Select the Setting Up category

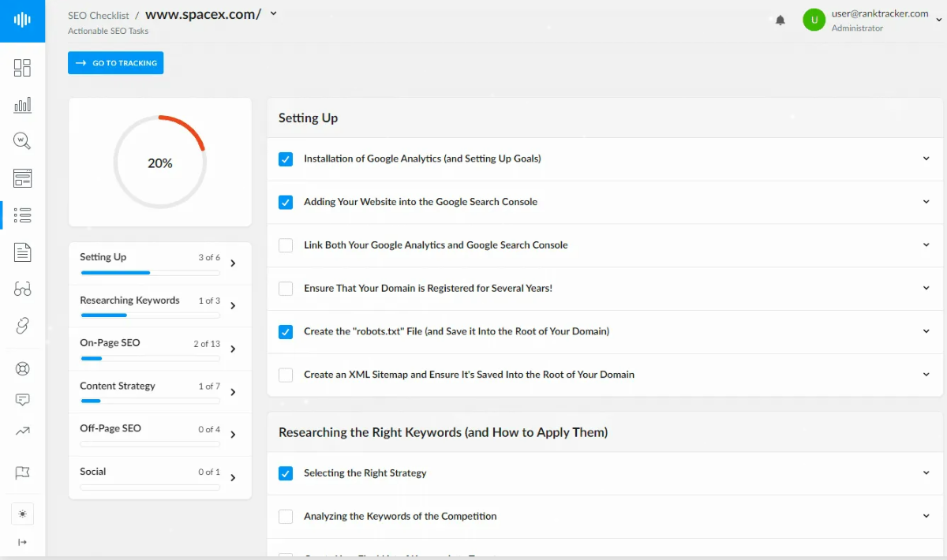pos(160,263)
